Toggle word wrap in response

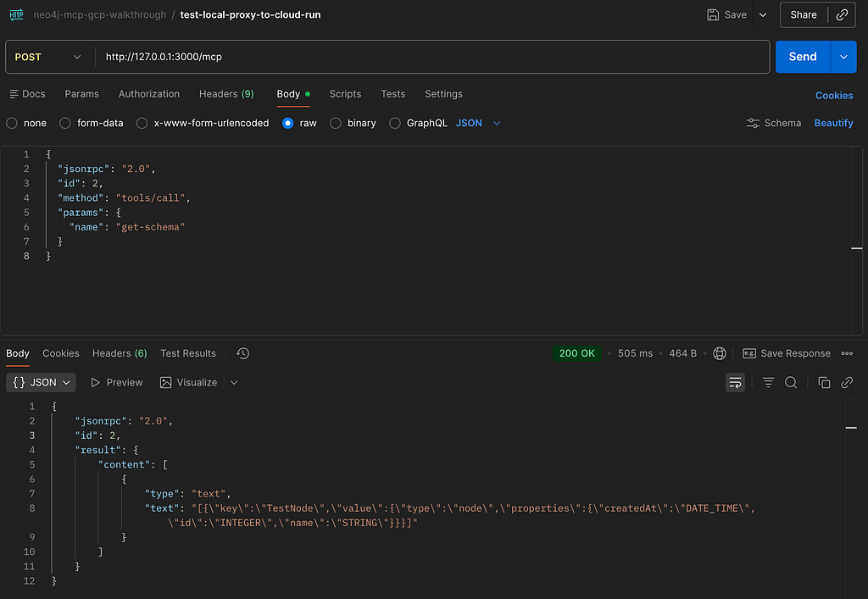(735, 383)
